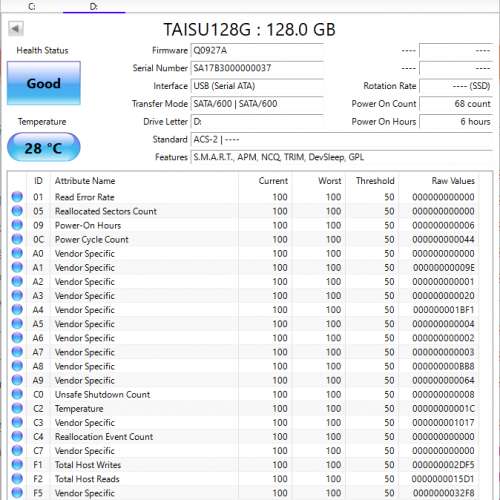500x500 pixels.
Task: Click the status orb for attribute A3
Action: (x=17, y=295)
